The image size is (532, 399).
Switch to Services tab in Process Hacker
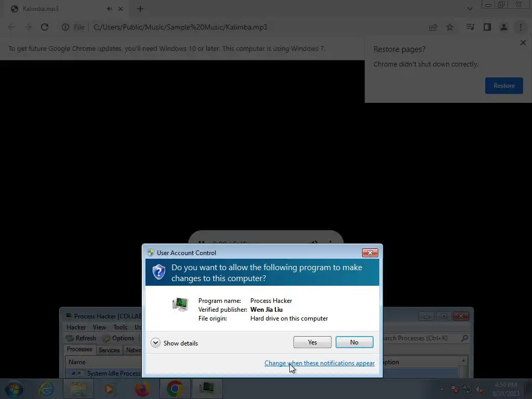109,350
